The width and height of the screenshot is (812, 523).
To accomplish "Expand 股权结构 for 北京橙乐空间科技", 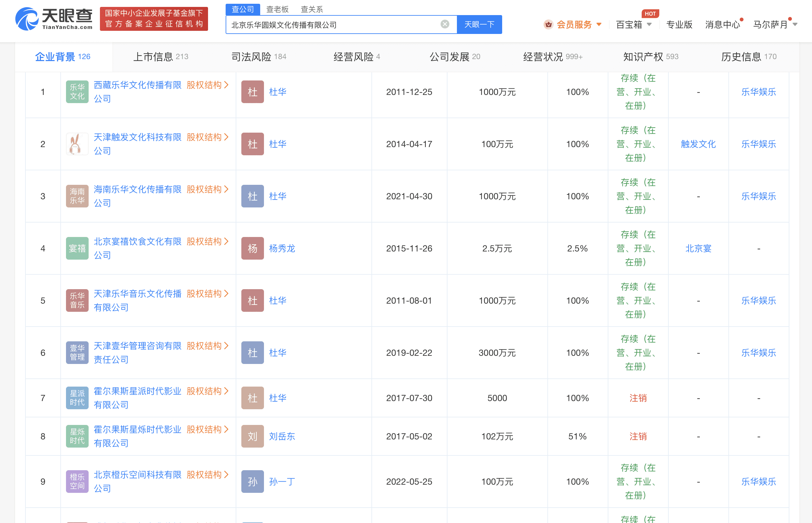I will [x=208, y=474].
